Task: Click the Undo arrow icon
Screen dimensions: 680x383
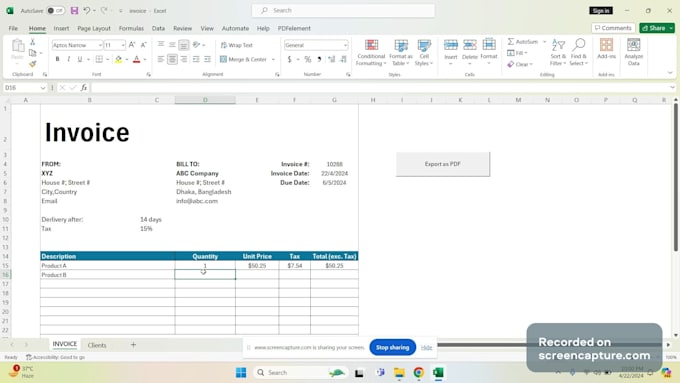Action: (x=87, y=10)
